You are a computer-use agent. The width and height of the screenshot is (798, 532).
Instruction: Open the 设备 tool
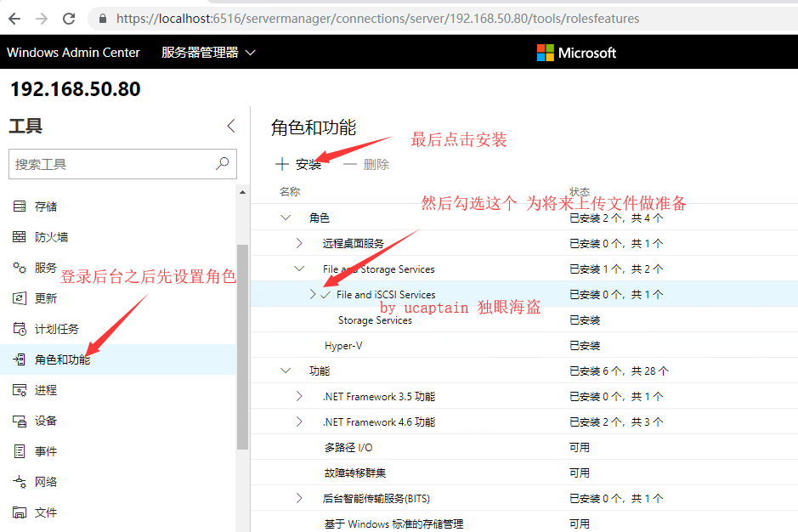tap(118, 421)
